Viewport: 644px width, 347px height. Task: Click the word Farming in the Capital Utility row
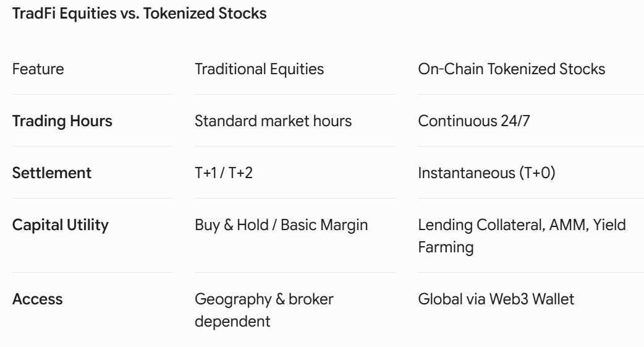pos(446,247)
